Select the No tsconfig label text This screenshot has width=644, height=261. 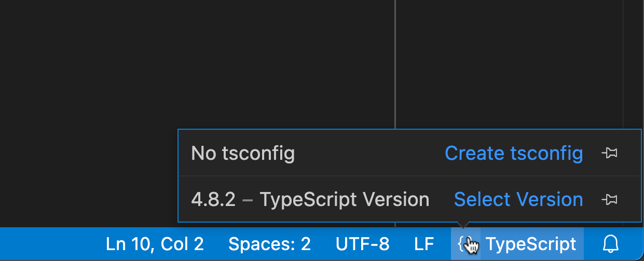[x=243, y=153]
